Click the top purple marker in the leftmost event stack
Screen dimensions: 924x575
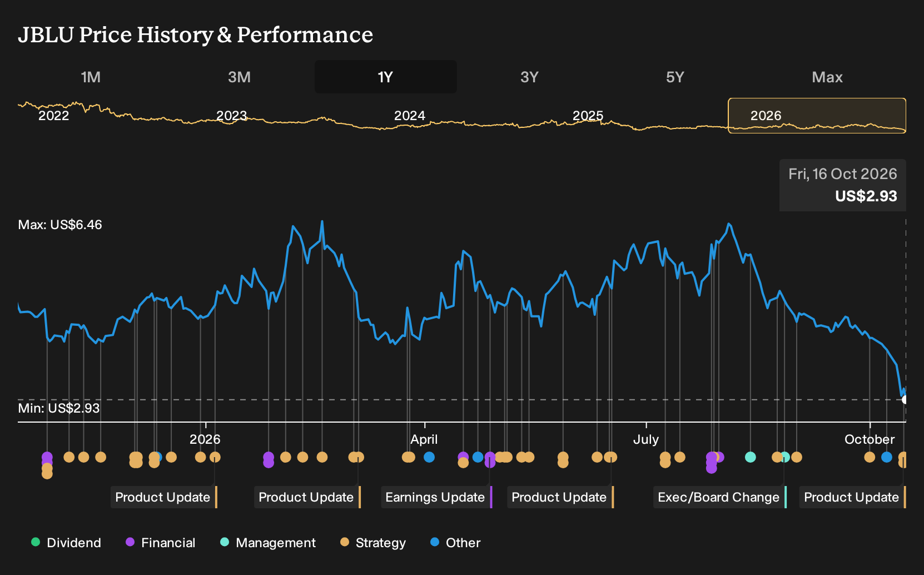point(47,457)
